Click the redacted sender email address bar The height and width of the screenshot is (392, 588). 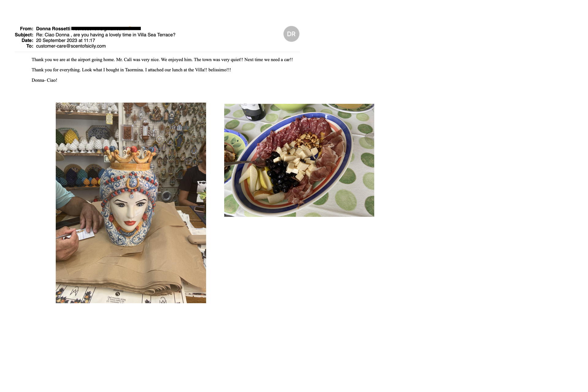106,28
